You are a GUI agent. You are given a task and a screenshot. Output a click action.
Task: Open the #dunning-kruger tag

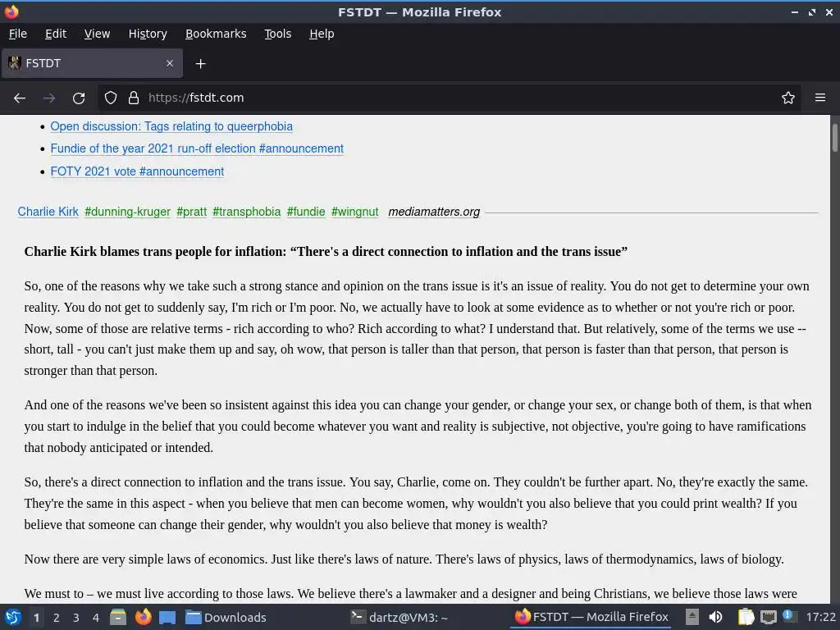[127, 212]
